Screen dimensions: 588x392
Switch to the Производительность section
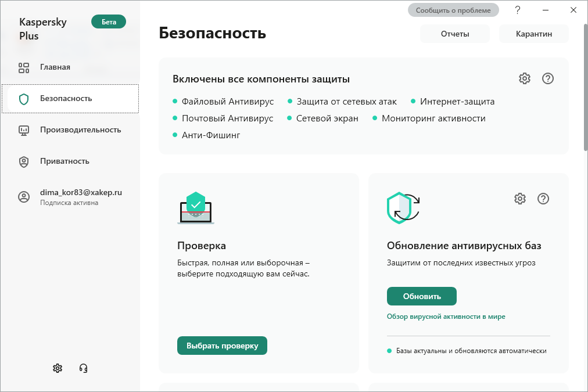(x=70, y=130)
